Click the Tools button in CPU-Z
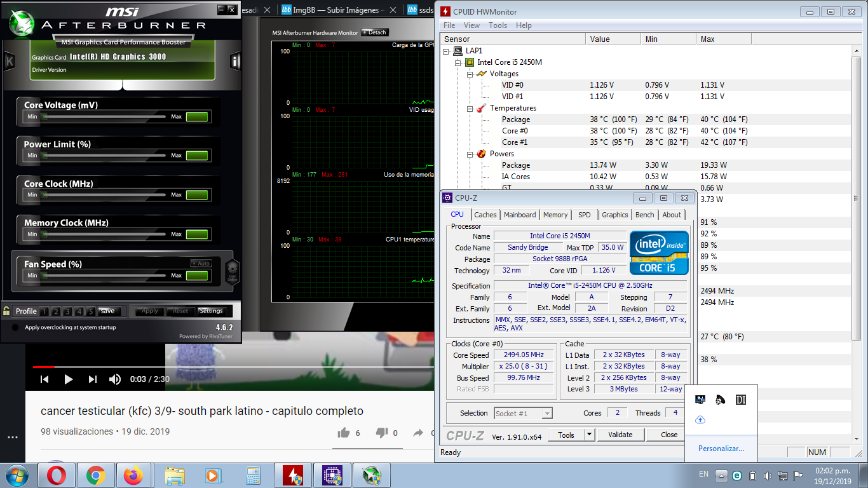Screen dimensions: 868x488 (x=566, y=435)
